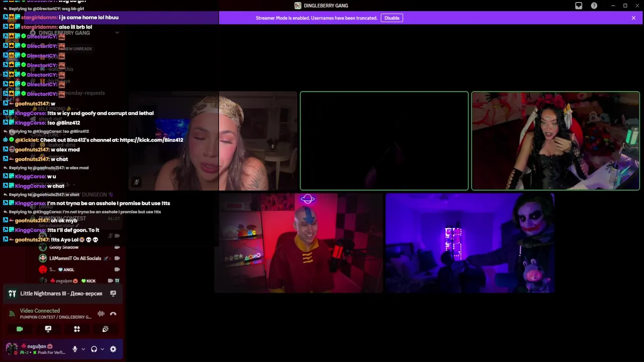Dismiss the Streamer Mode purple banner
The width and height of the screenshot is (644, 362).
(633, 18)
